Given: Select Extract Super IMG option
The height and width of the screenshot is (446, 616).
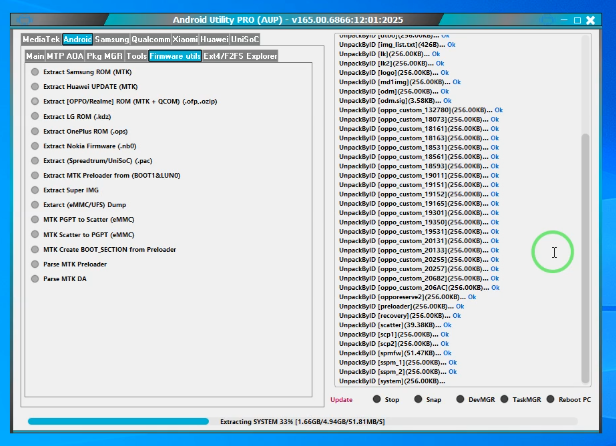Looking at the screenshot, I should pyautogui.click(x=35, y=190).
